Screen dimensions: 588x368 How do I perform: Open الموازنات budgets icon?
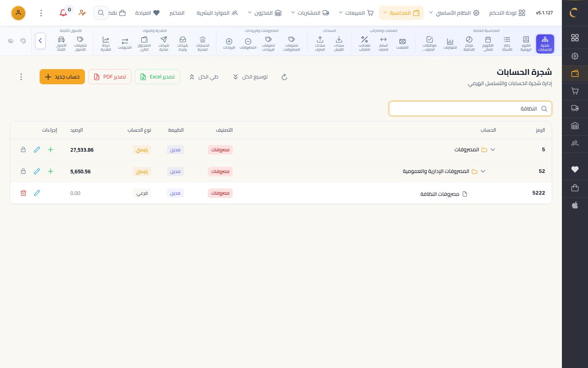point(450,44)
